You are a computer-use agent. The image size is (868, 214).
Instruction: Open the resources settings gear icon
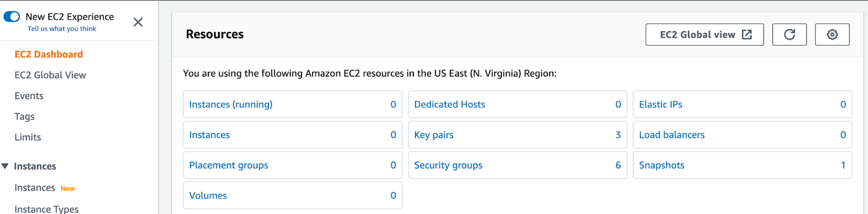point(832,35)
